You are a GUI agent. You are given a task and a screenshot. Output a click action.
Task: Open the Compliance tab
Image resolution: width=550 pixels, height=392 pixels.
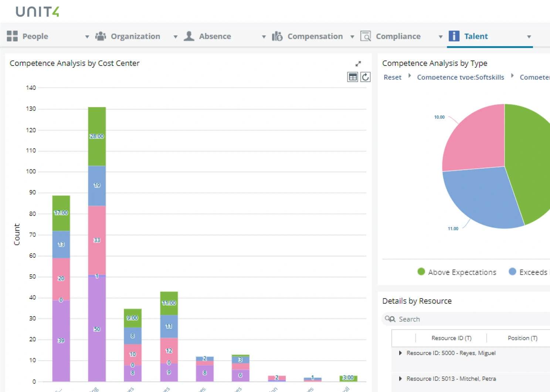point(398,36)
